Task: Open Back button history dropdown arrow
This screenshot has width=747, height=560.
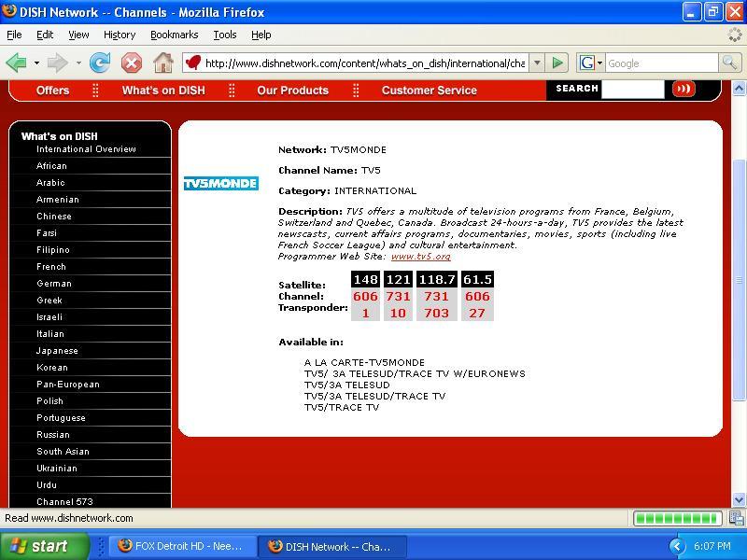Action: [36, 63]
